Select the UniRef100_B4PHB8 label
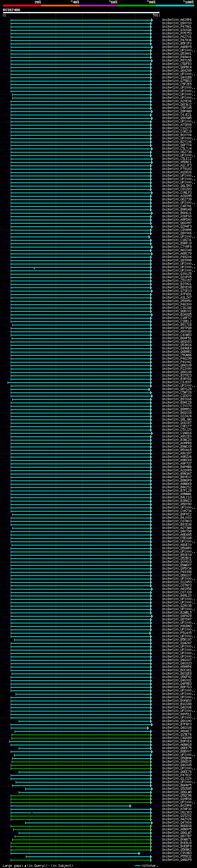 [x=177, y=467]
